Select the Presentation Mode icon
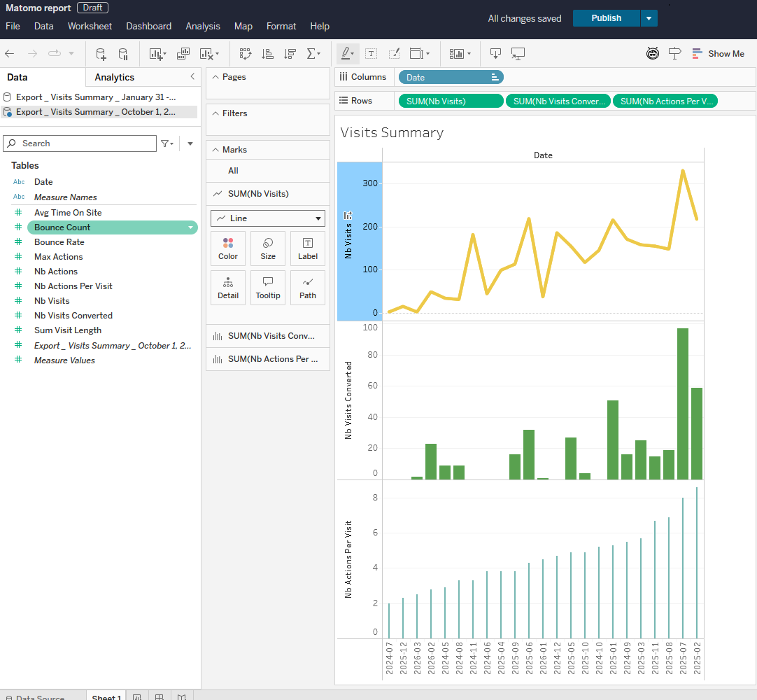The height and width of the screenshot is (700, 757). click(518, 53)
